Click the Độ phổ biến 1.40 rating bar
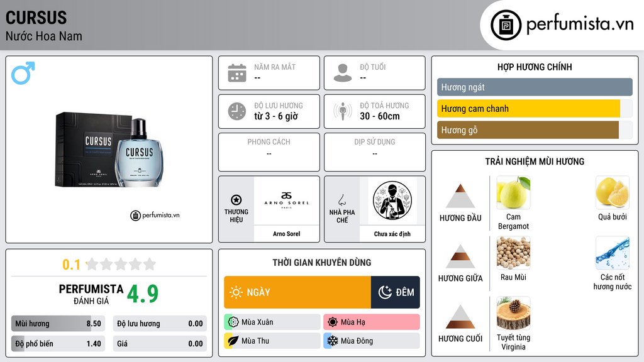 (x=58, y=344)
